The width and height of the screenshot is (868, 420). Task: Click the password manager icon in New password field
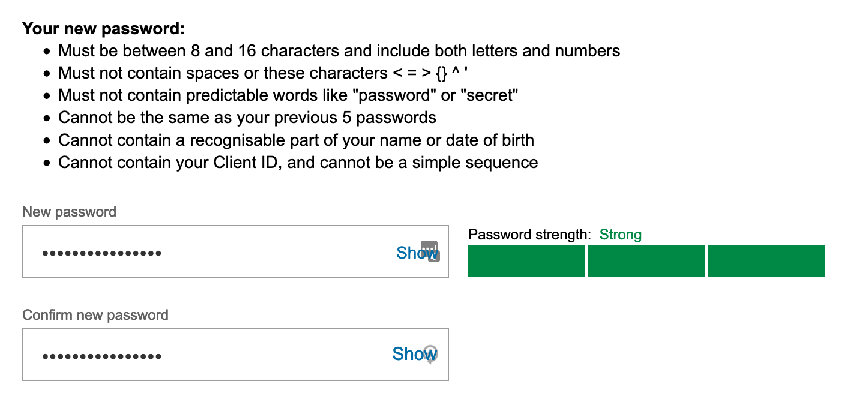click(430, 251)
